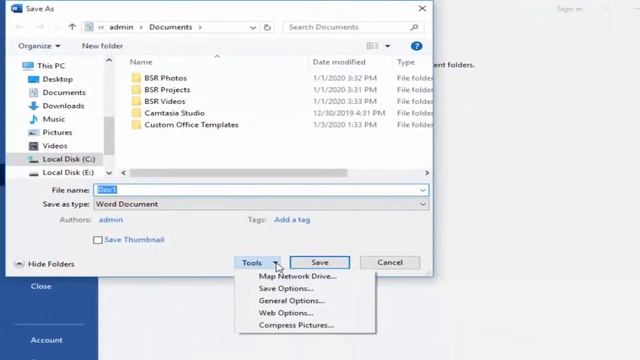
Task: Click the right arrow of horizontal scrollbar
Action: (x=427, y=173)
